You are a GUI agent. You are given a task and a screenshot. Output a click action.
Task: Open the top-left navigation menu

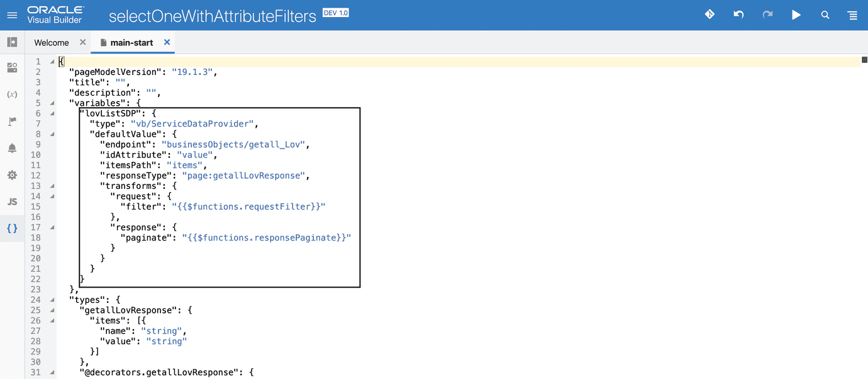pos(11,14)
